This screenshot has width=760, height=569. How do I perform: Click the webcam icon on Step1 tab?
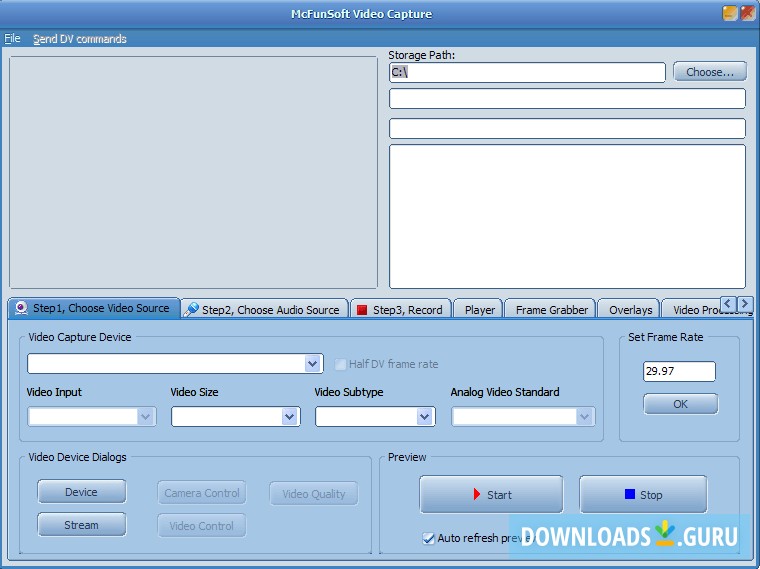[21, 308]
